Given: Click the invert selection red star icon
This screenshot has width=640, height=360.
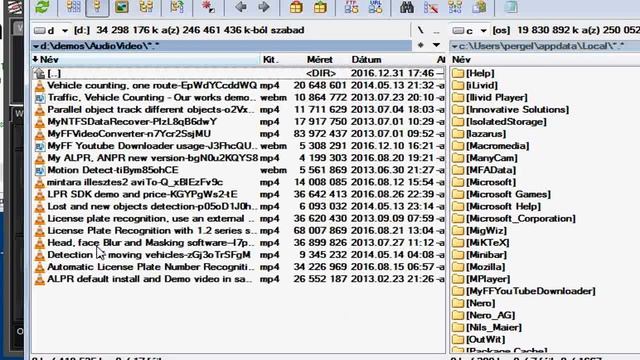Looking at the screenshot, I should [208, 7].
